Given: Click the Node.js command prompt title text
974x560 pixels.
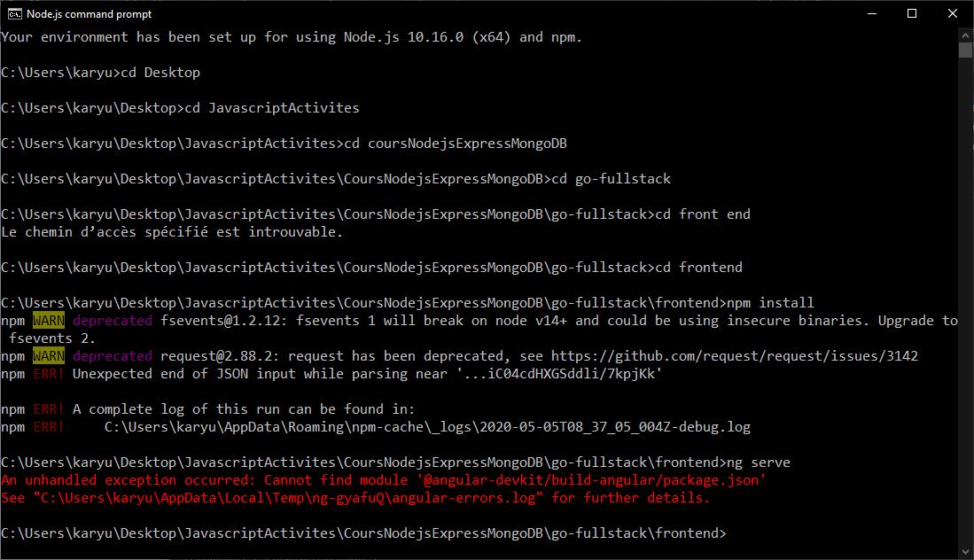Looking at the screenshot, I should point(89,13).
